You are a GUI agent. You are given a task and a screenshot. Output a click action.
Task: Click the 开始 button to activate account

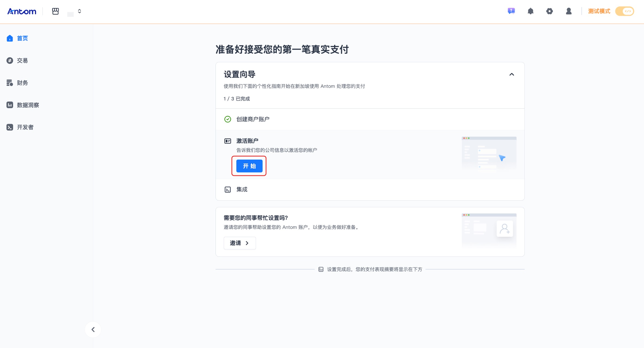[249, 166]
